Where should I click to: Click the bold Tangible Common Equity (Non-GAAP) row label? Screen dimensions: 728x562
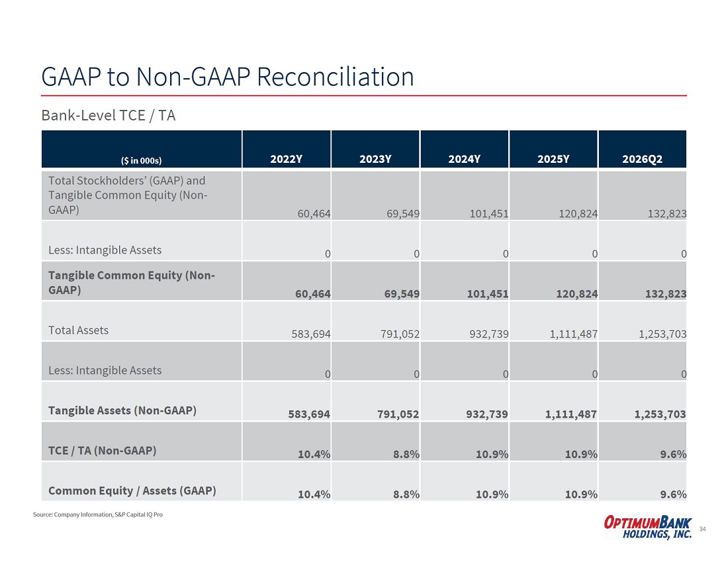pos(132,283)
